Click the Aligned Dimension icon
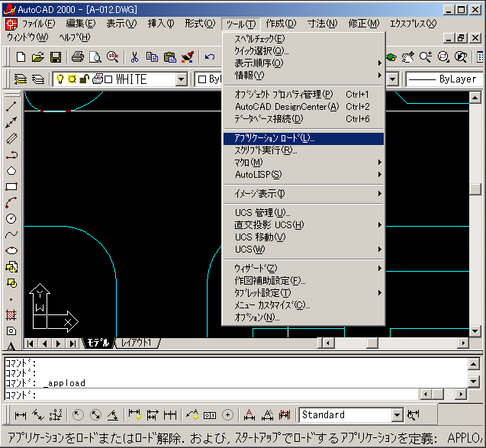Image resolution: width=486 pixels, height=448 pixels. 38,415
